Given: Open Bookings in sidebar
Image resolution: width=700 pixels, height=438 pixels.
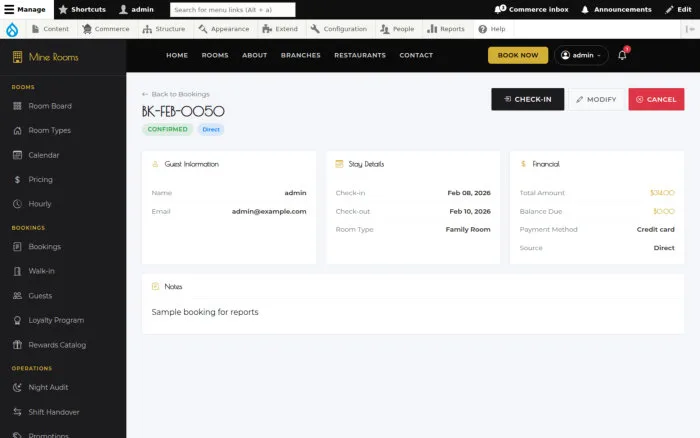Looking at the screenshot, I should 45,247.
